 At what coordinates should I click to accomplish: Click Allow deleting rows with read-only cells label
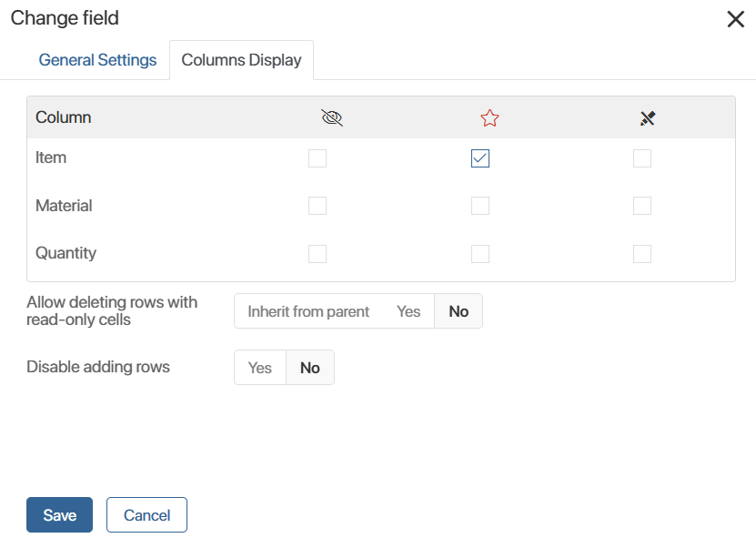[x=112, y=310]
